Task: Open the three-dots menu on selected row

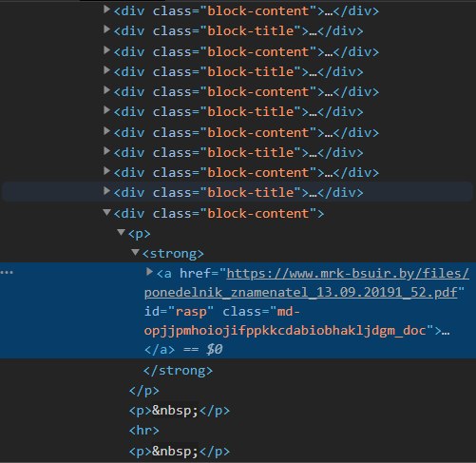Action: pos(7,272)
